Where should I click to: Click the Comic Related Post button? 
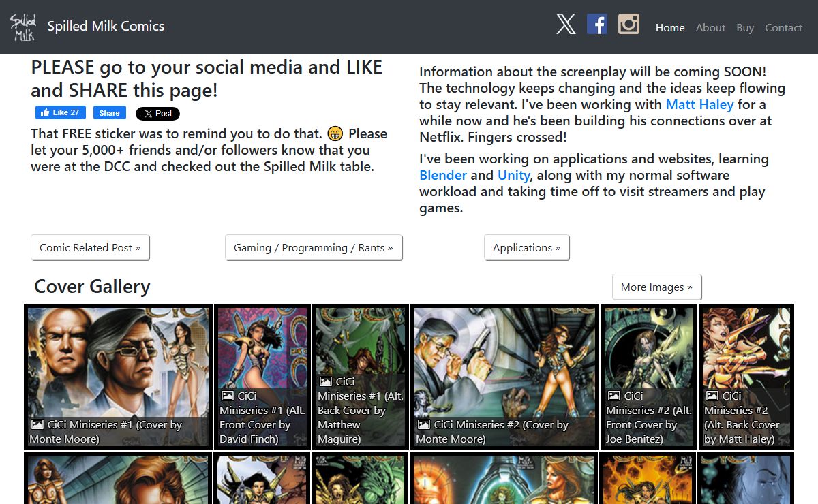90,248
